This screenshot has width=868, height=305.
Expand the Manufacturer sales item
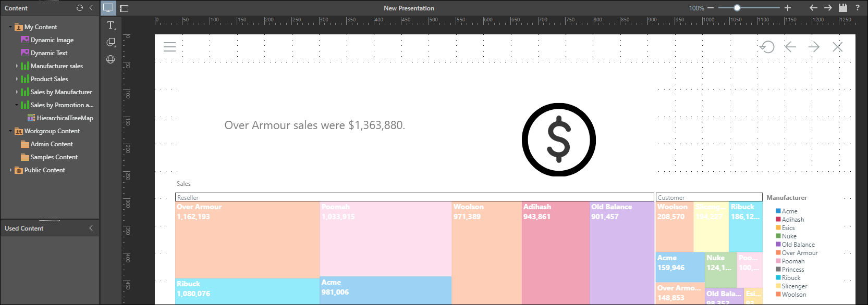click(x=17, y=66)
